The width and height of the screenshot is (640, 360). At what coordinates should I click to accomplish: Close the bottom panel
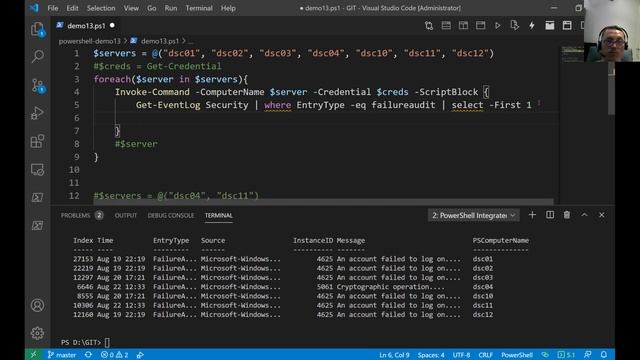pos(602,215)
